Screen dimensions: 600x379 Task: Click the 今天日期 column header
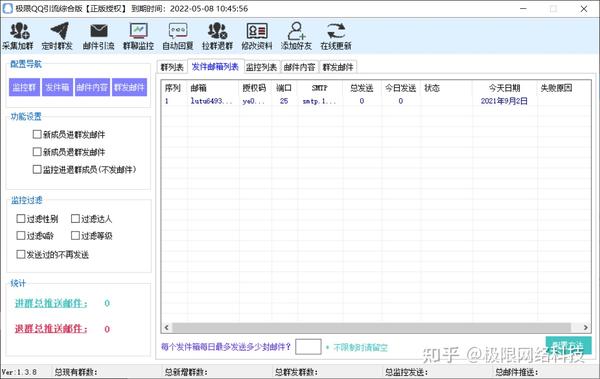coord(504,88)
